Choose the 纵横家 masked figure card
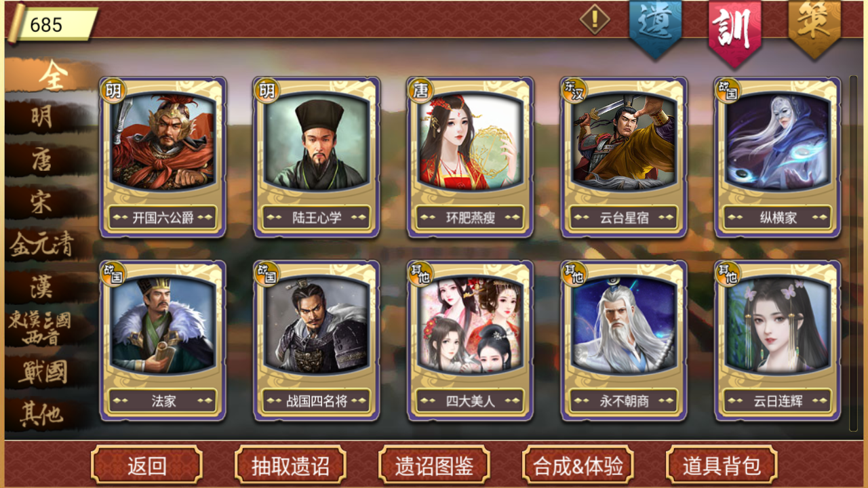The width and height of the screenshot is (868, 488). (x=778, y=157)
